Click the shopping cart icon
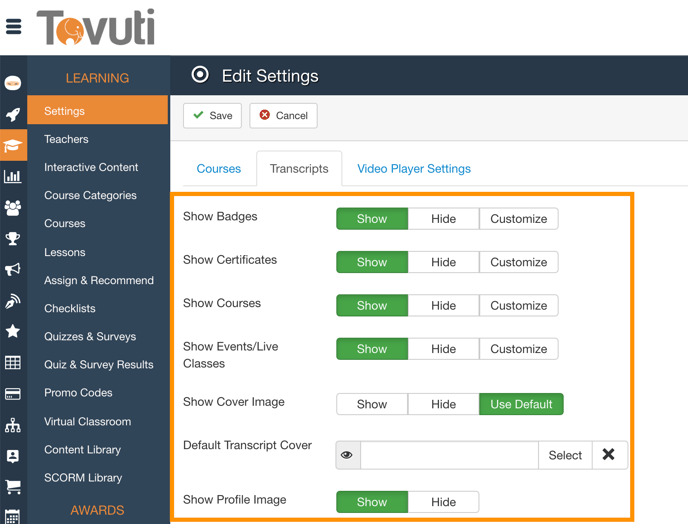The height and width of the screenshot is (524, 688). pyautogui.click(x=13, y=487)
